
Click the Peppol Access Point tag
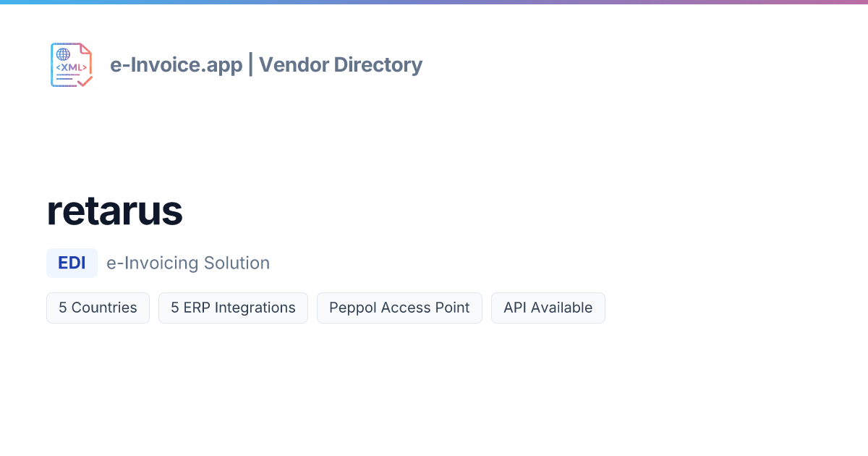tap(399, 308)
